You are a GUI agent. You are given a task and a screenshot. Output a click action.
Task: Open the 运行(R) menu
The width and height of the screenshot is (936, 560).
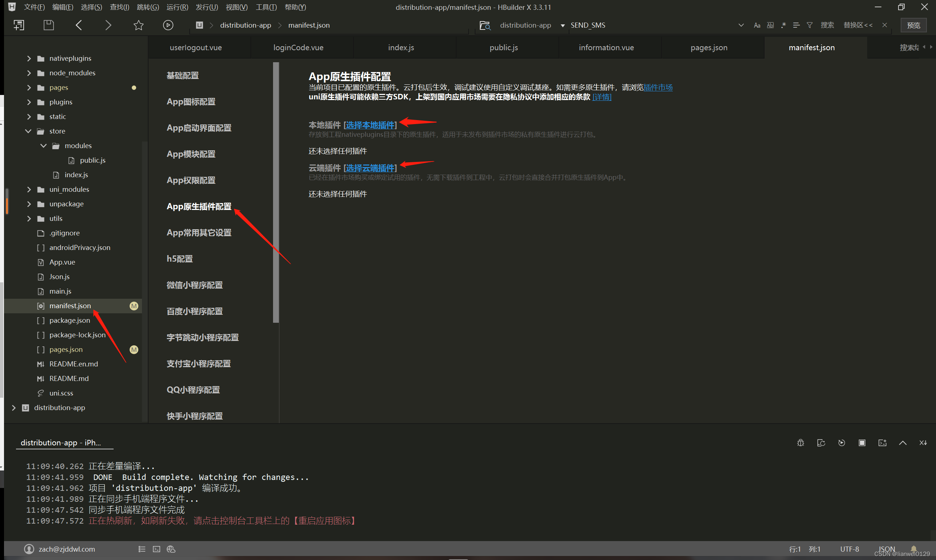pyautogui.click(x=177, y=7)
